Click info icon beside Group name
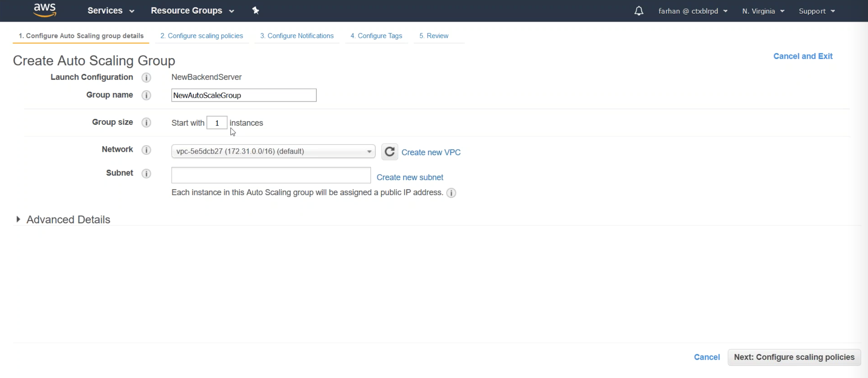 pos(146,95)
